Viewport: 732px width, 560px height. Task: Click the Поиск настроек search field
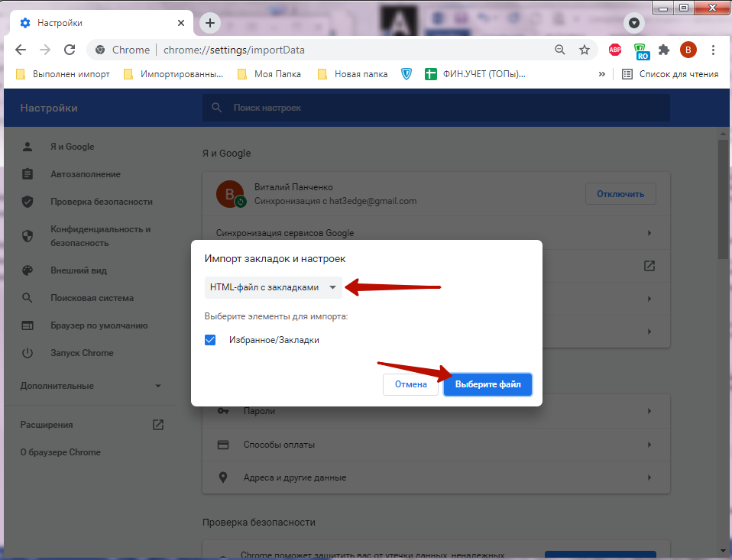pyautogui.click(x=436, y=108)
